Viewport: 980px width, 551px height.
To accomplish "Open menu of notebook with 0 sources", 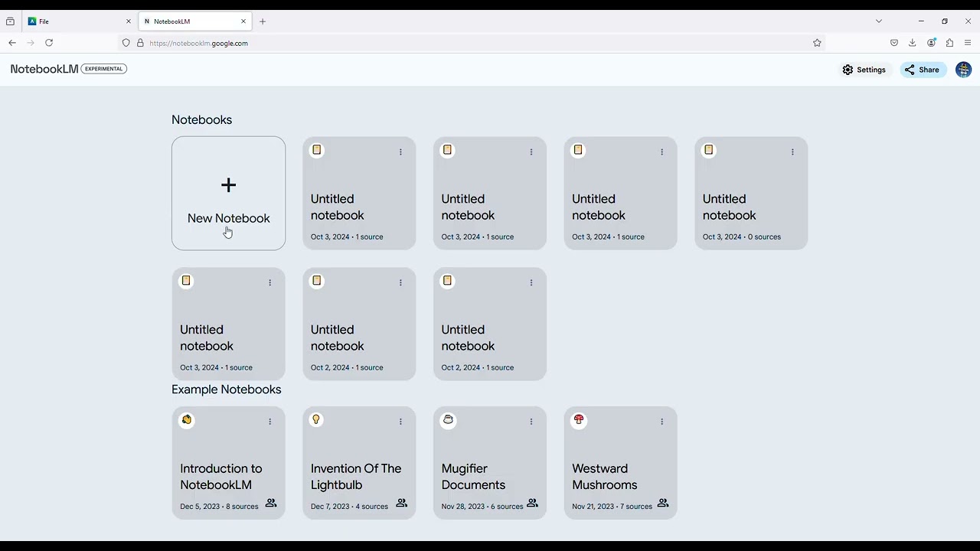I will click(792, 152).
